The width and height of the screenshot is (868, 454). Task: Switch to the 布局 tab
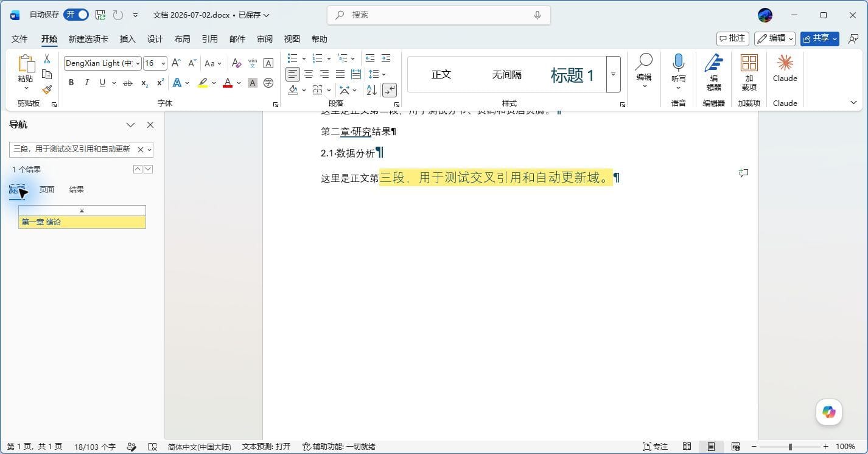click(183, 39)
